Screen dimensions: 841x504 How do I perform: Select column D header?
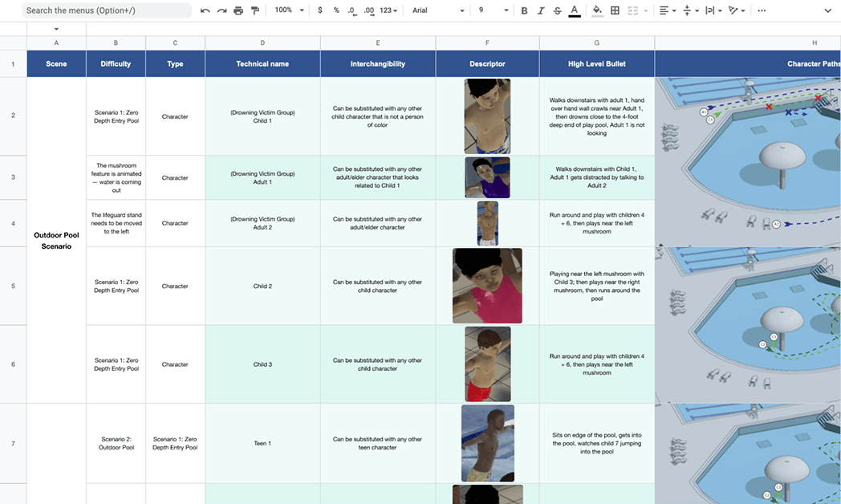pos(262,43)
